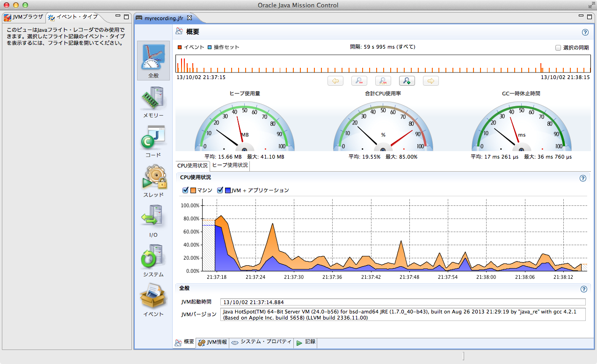Click the blue JVM + アプリケーション color swatch
The height and width of the screenshot is (364, 597).
pos(228,190)
